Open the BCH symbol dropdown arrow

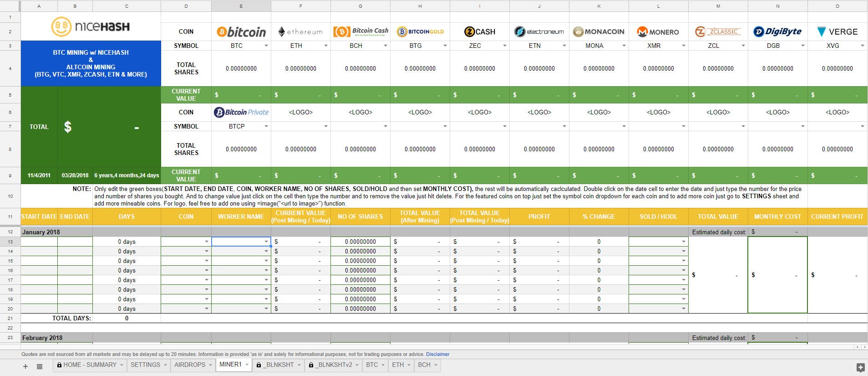coord(386,46)
